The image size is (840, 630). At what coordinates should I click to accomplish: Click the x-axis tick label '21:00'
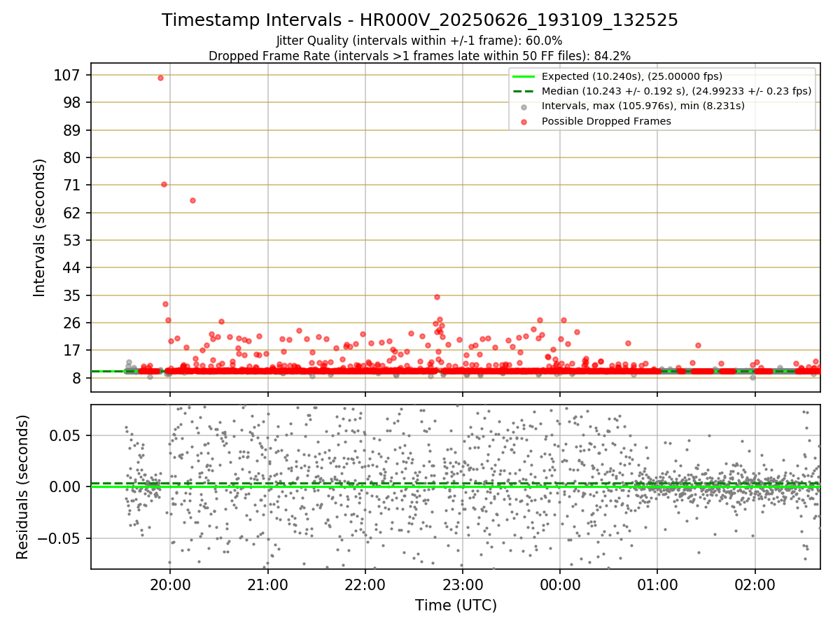pyautogui.click(x=268, y=584)
